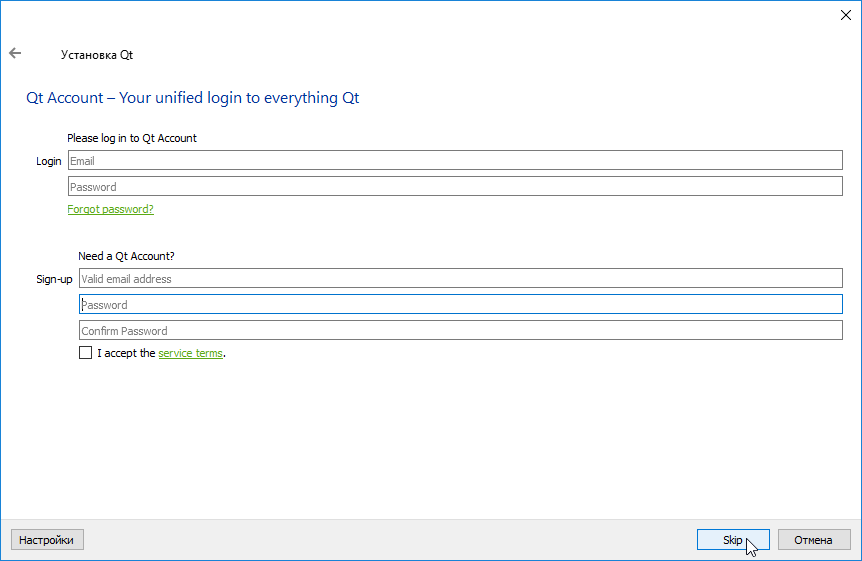Open the Настройки settings button
This screenshot has width=862, height=561.
[47, 540]
